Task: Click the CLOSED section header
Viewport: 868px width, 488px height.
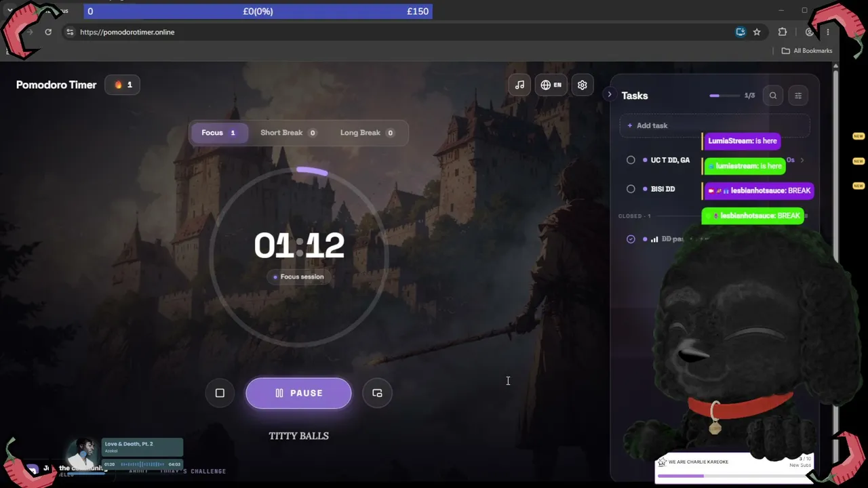Action: [x=635, y=216]
